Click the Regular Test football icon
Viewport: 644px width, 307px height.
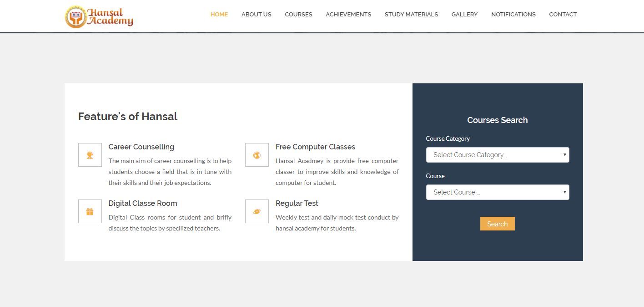[257, 211]
